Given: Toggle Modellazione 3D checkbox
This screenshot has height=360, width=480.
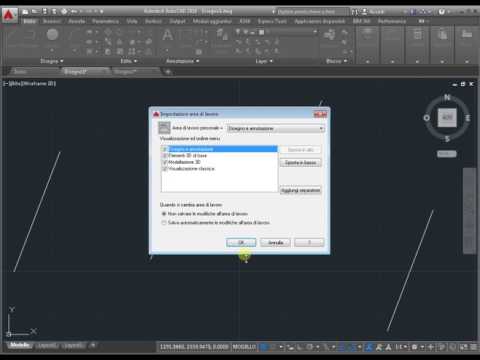Looking at the screenshot, I should (165, 162).
